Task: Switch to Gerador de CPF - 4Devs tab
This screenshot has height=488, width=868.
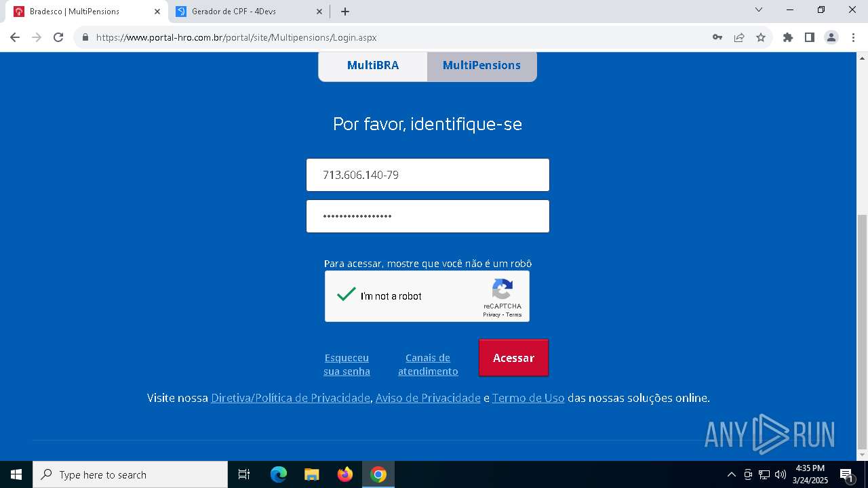Action: [x=250, y=12]
